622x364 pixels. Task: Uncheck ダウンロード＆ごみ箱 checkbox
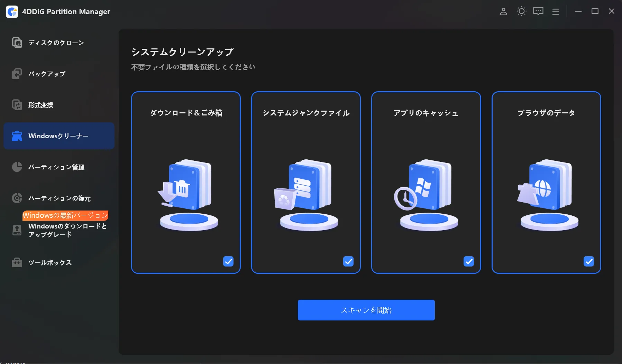click(228, 261)
